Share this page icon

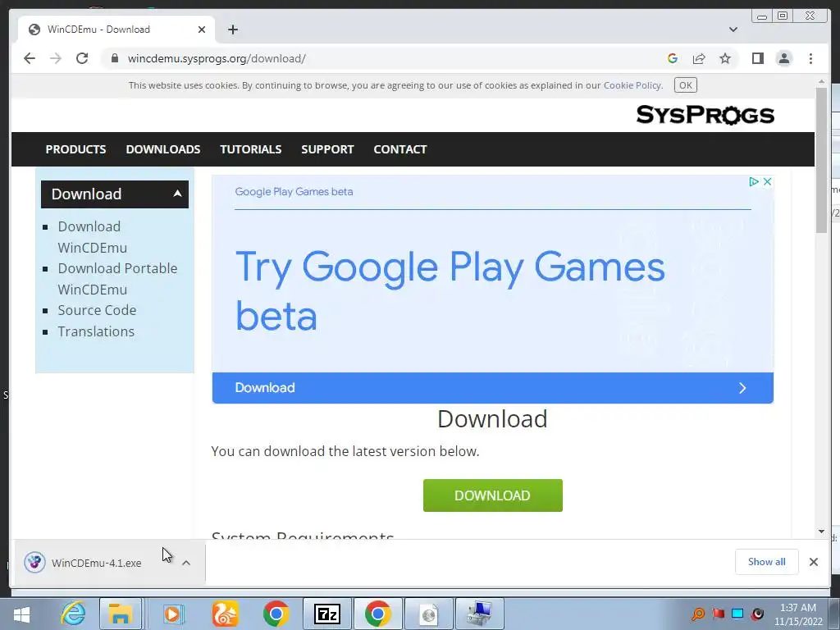click(x=699, y=58)
